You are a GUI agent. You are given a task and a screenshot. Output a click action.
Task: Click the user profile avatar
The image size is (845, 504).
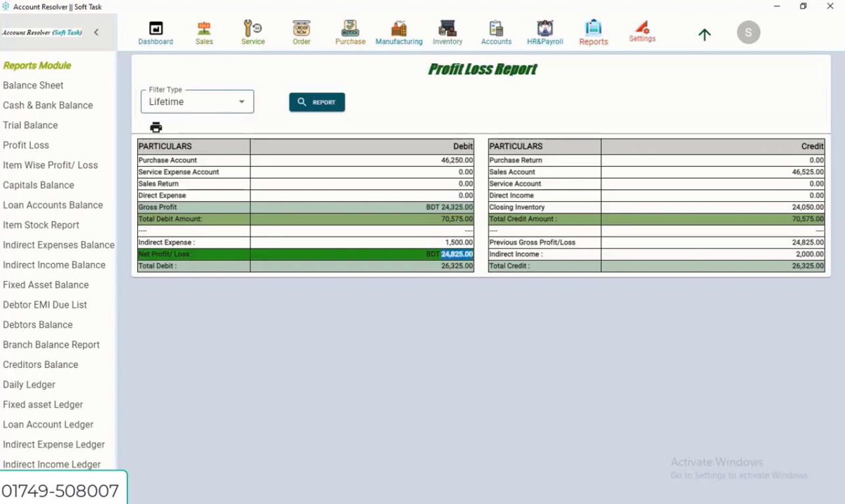[748, 32]
